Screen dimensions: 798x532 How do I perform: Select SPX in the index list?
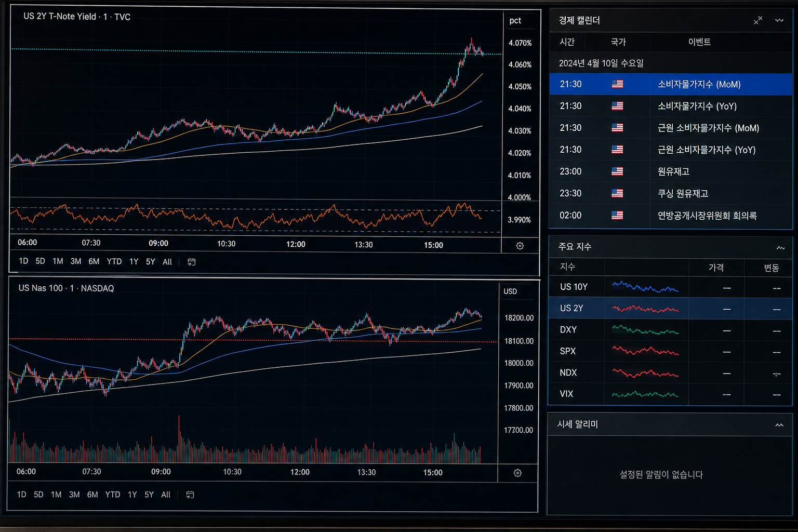pyautogui.click(x=670, y=351)
